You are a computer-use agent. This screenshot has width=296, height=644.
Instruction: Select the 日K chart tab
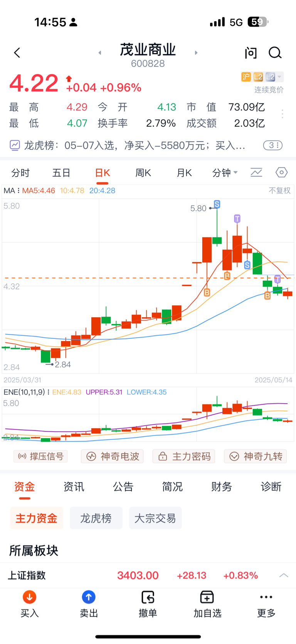(103, 173)
